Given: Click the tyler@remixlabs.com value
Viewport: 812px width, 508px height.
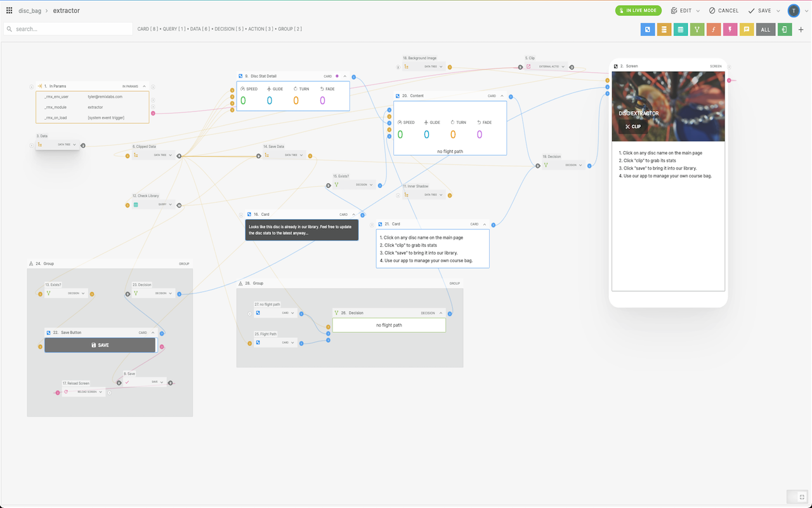Looking at the screenshot, I should coord(105,97).
